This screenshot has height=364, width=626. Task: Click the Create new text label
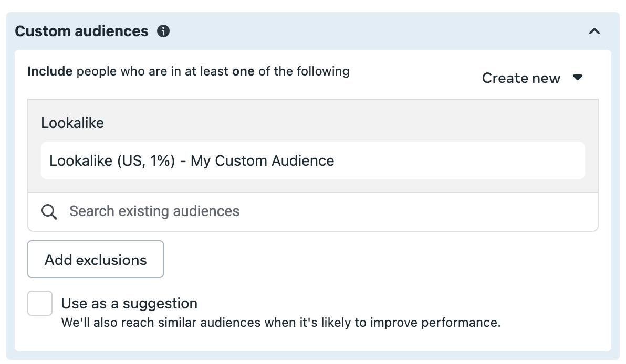tap(521, 78)
